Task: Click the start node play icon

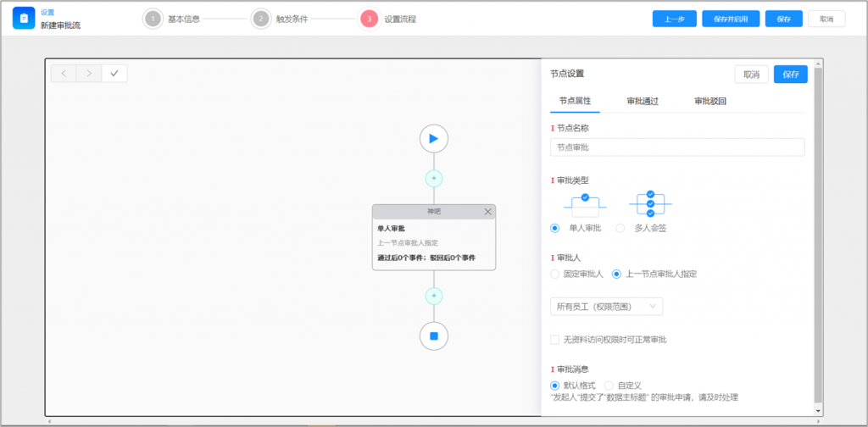Action: point(433,138)
